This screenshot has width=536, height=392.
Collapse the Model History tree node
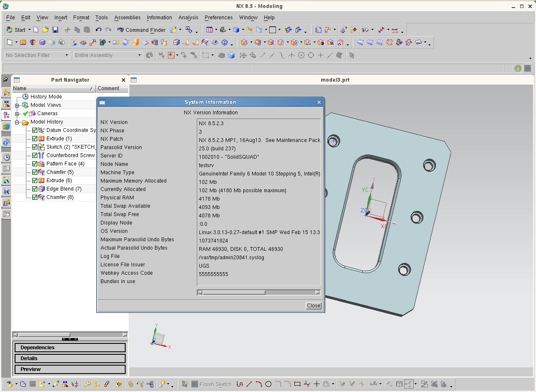tap(17, 122)
